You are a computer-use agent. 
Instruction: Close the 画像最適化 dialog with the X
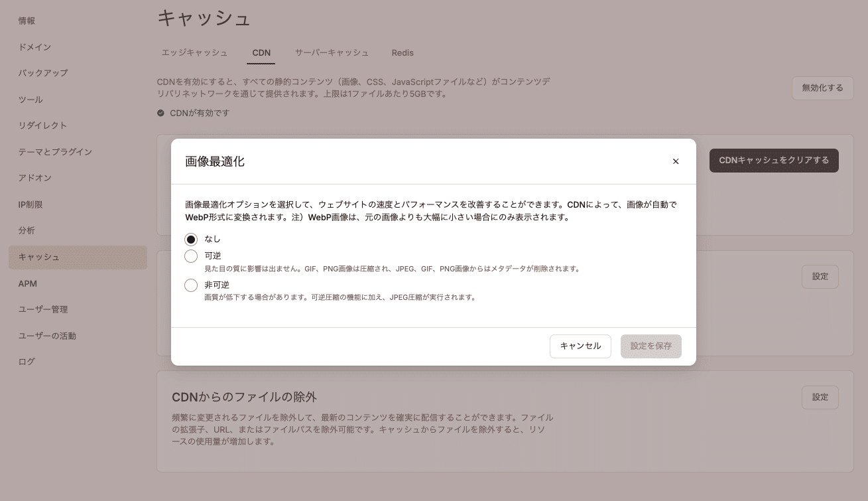click(x=676, y=161)
